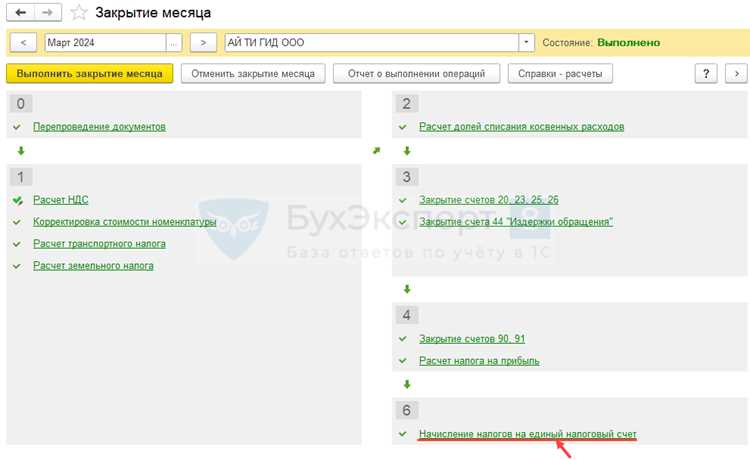750x460 pixels.
Task: Click the checkmark beside Закрытие счетов 90, 91
Action: point(403,339)
